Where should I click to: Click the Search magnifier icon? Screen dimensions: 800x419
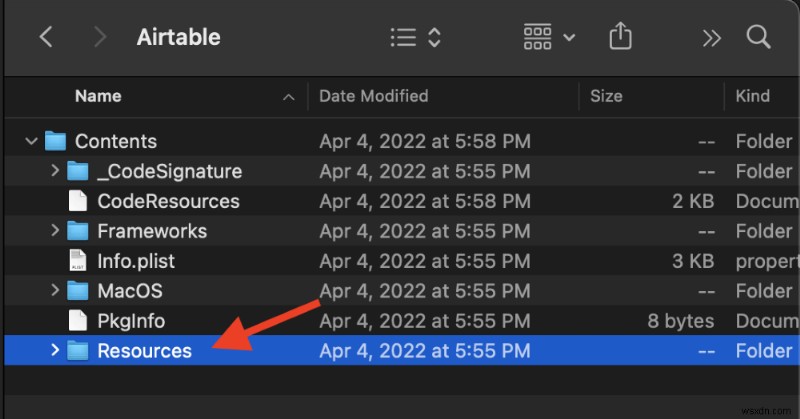click(758, 38)
